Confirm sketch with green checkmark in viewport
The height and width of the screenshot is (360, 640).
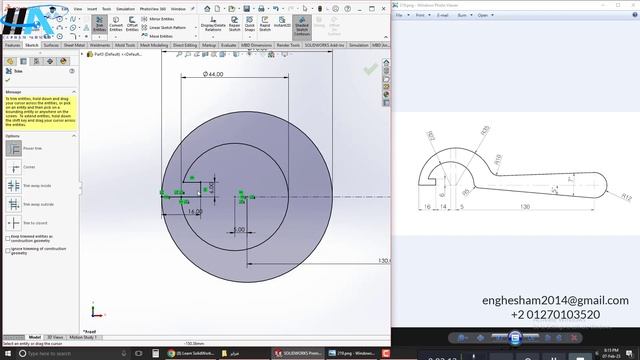(371, 70)
